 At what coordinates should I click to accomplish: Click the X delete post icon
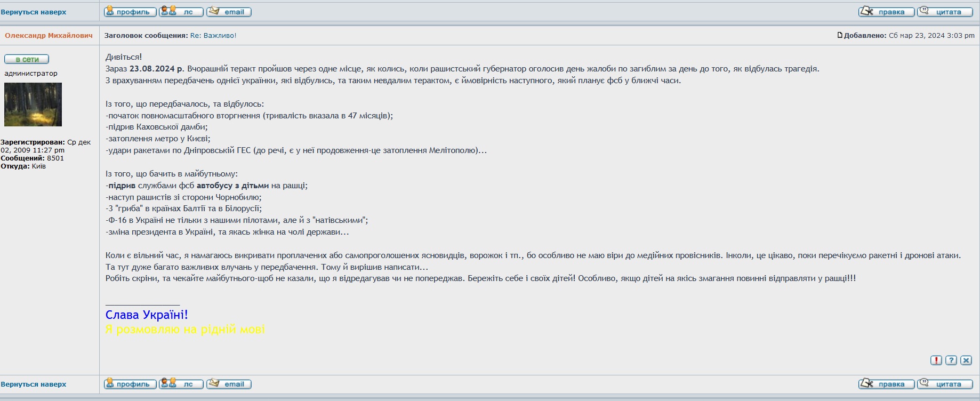[x=966, y=360]
